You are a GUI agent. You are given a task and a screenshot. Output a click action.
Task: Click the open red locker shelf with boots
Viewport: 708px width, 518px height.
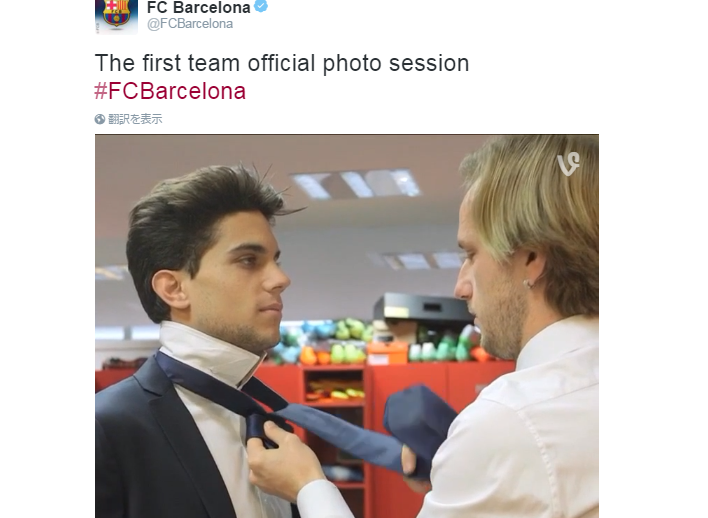click(335, 389)
